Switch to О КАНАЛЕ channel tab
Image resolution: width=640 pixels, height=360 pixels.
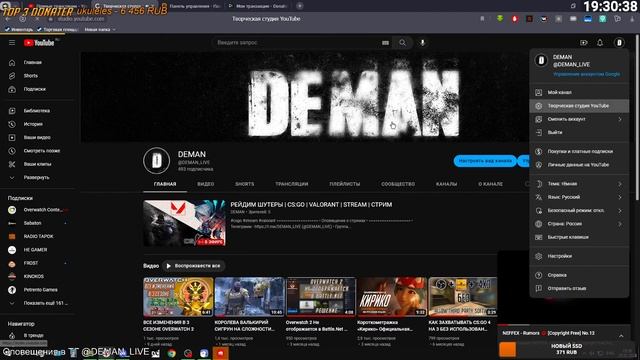coord(490,184)
